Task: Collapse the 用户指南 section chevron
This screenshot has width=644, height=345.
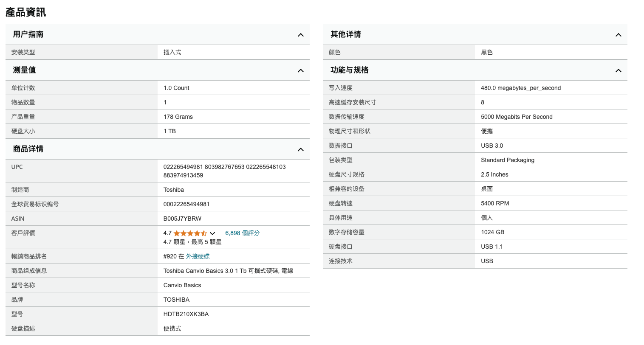Action: point(300,35)
